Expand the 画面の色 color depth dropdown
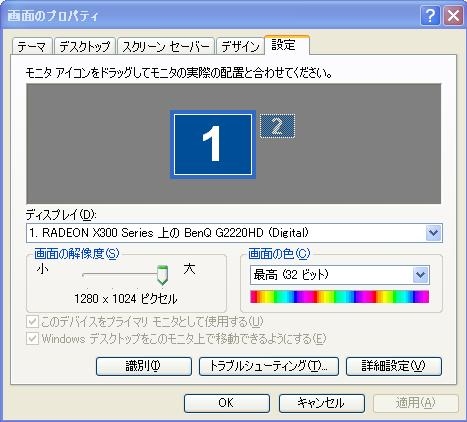The width and height of the screenshot is (467, 422). [x=421, y=275]
